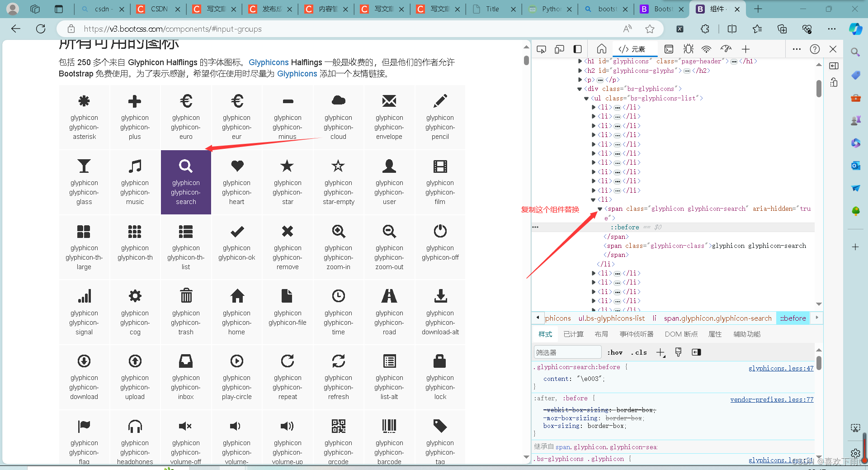The height and width of the screenshot is (470, 868).
Task: Select the glyphicon-time clock tile
Action: tap(338, 313)
